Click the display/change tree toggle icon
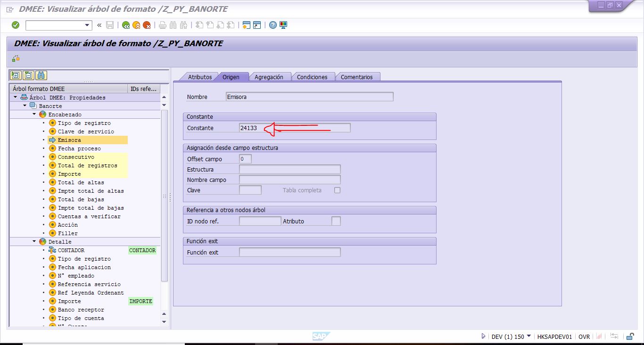The height and width of the screenshot is (345, 644). point(16,58)
